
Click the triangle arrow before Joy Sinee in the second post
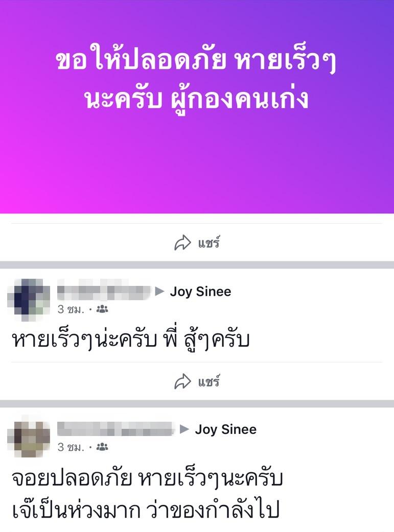184,429
